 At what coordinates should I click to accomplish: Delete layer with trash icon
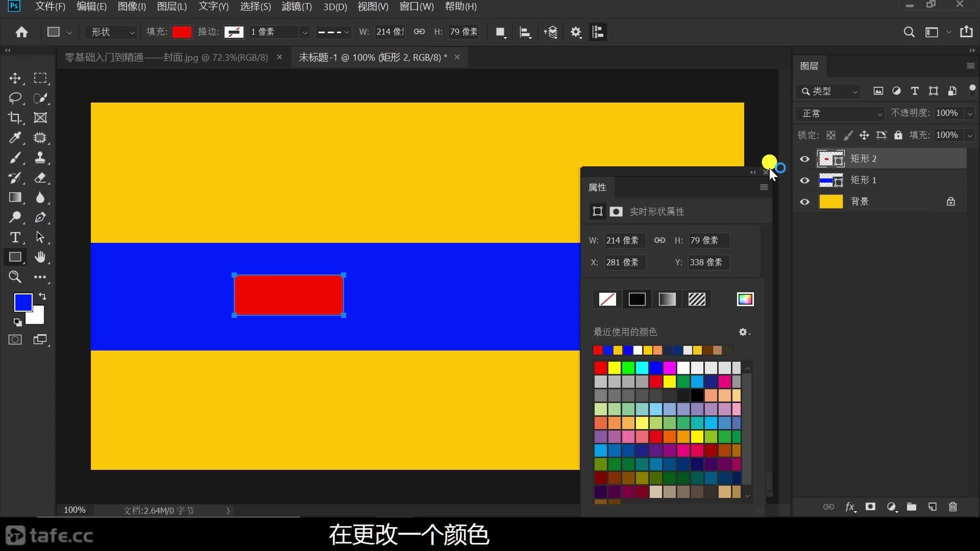coord(952,507)
